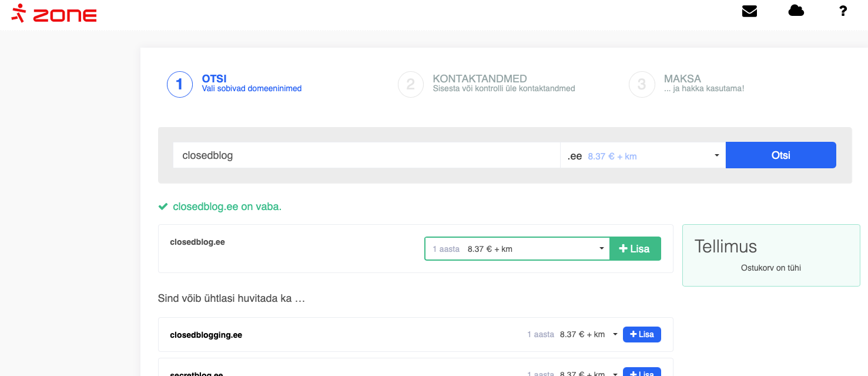Click the step 1 circle icon

pyautogui.click(x=179, y=84)
